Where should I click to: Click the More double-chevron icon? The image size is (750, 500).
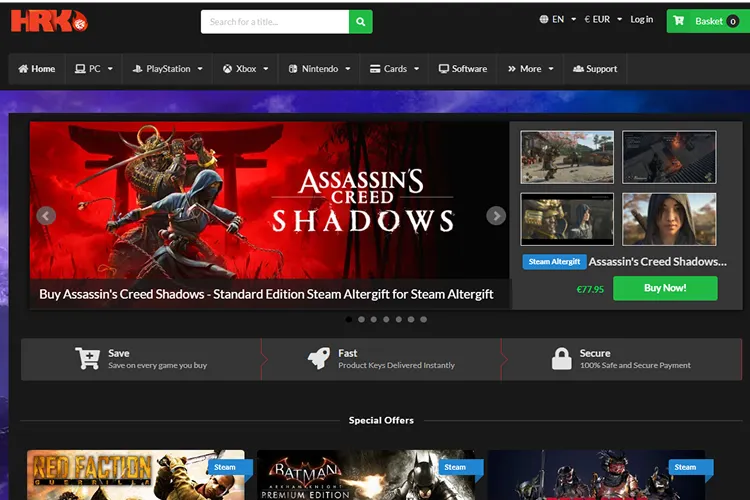pos(512,69)
